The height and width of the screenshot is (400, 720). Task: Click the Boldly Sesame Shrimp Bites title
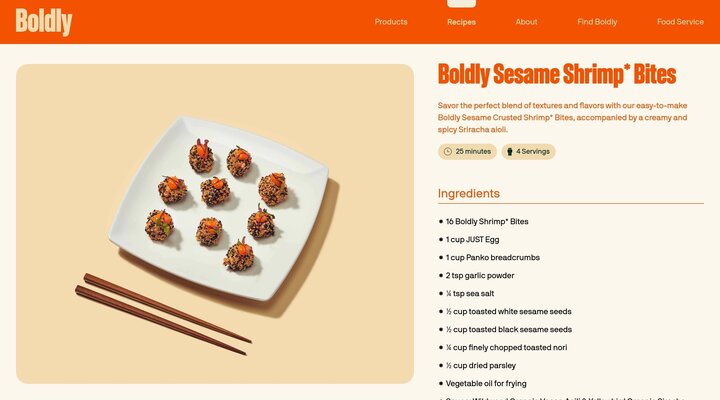[x=557, y=74]
